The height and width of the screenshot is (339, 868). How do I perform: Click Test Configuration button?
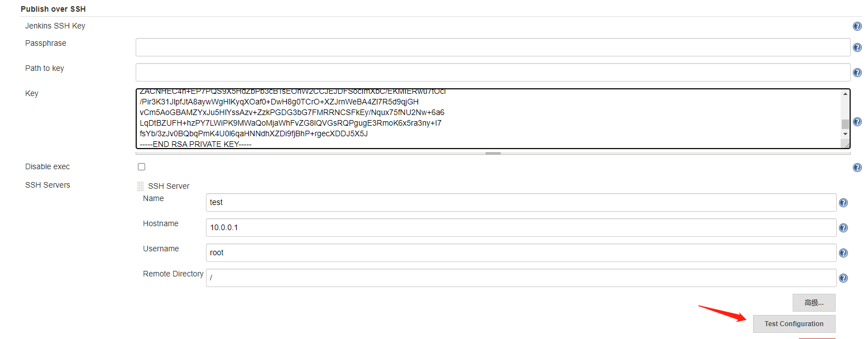click(794, 324)
